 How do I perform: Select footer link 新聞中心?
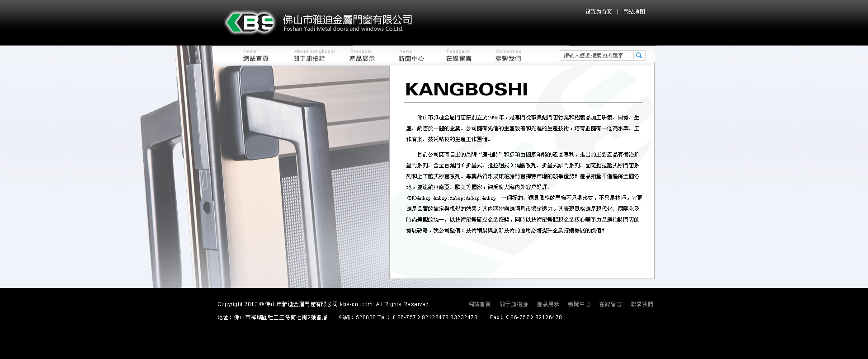(x=579, y=304)
